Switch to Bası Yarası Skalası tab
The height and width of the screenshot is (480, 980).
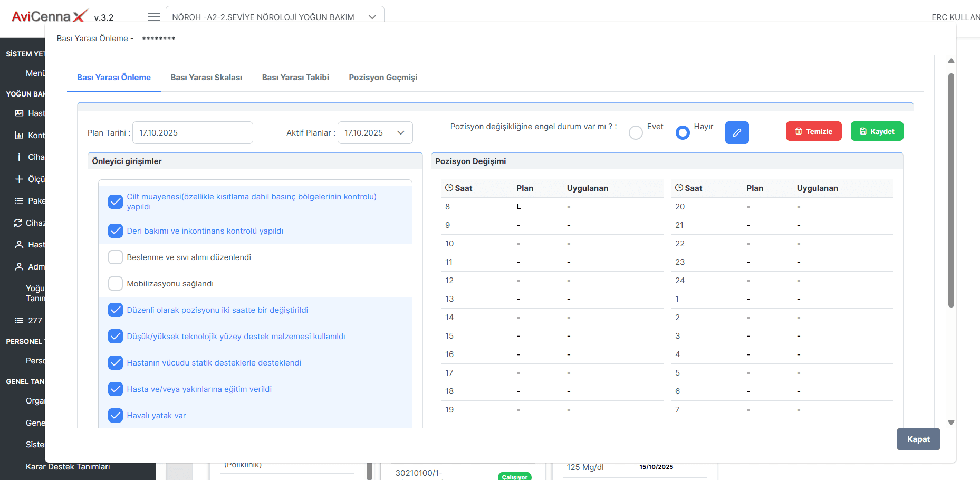(x=206, y=78)
